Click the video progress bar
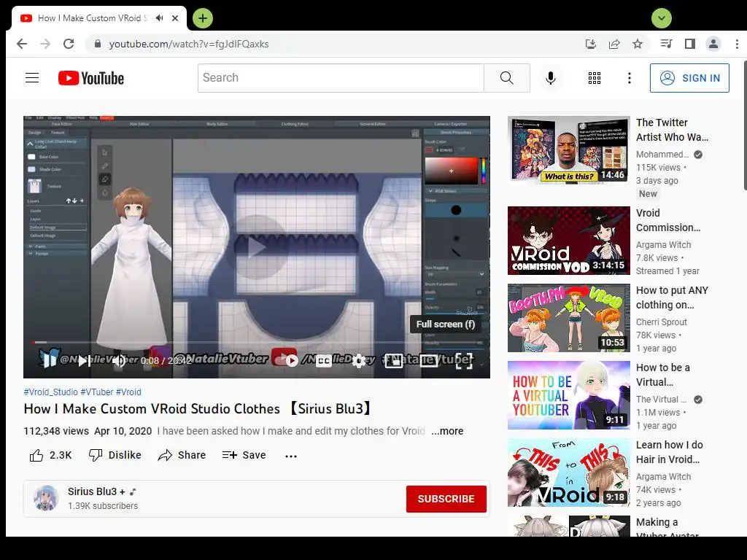The width and height of the screenshot is (747, 560). tap(256, 343)
